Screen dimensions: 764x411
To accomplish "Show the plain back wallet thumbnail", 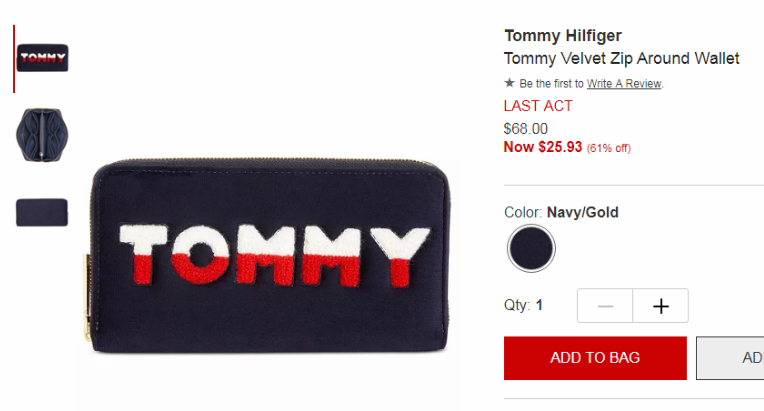I will click(x=42, y=212).
